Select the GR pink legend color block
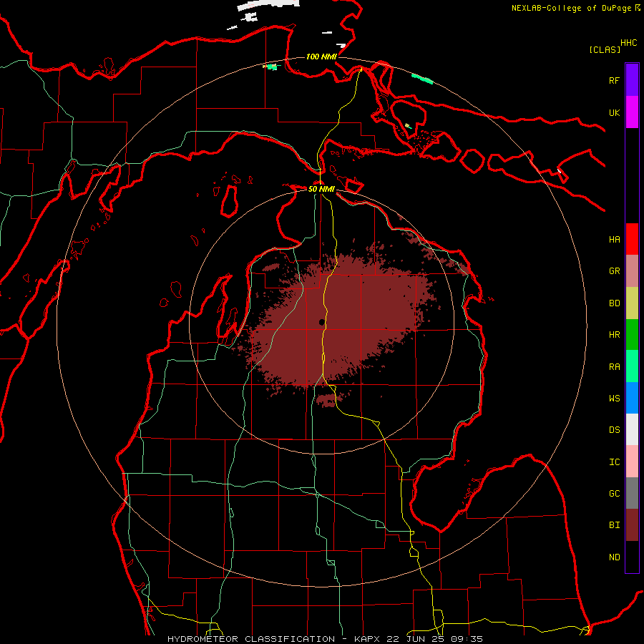Viewport: 644px width, 644px height. pyautogui.click(x=632, y=271)
